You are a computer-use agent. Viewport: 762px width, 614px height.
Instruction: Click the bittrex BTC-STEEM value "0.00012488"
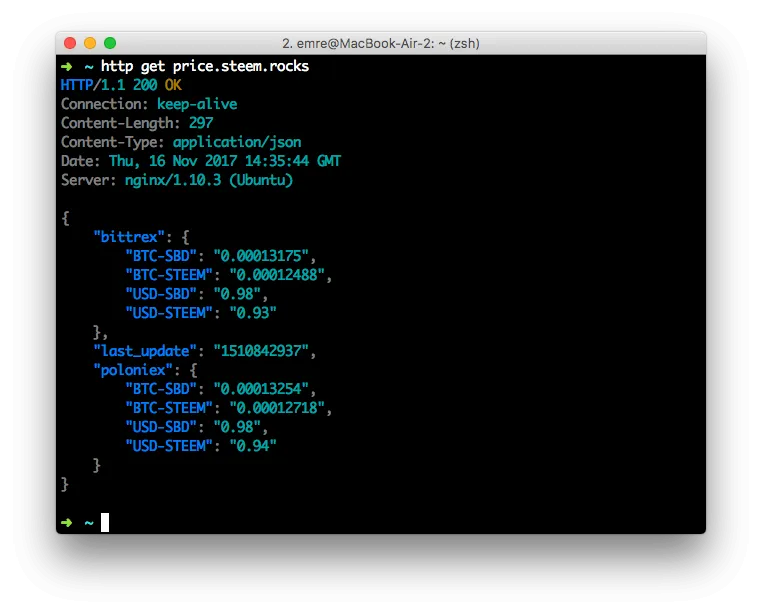277,275
